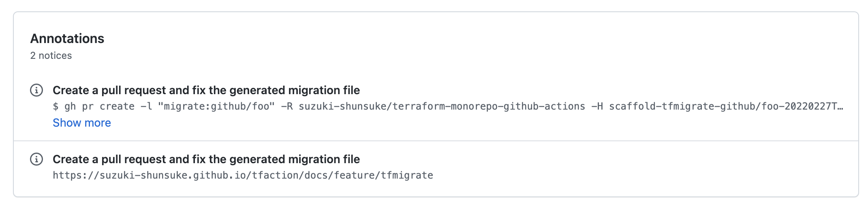The height and width of the screenshot is (207, 868).
Task: Click the dollar prompt sign before gh
Action: coord(56,106)
